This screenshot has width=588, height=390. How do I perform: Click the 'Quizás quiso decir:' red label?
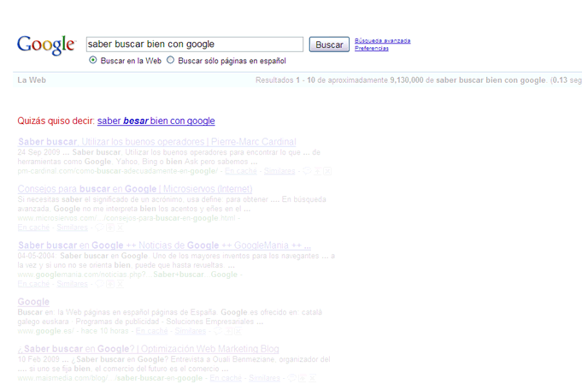coord(56,121)
